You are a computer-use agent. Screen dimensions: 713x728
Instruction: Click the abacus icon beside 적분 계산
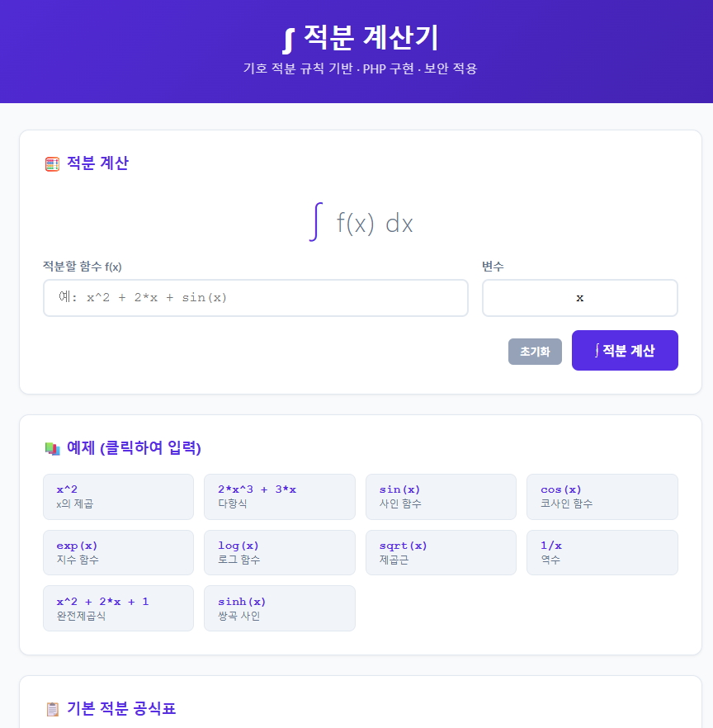tap(52, 163)
